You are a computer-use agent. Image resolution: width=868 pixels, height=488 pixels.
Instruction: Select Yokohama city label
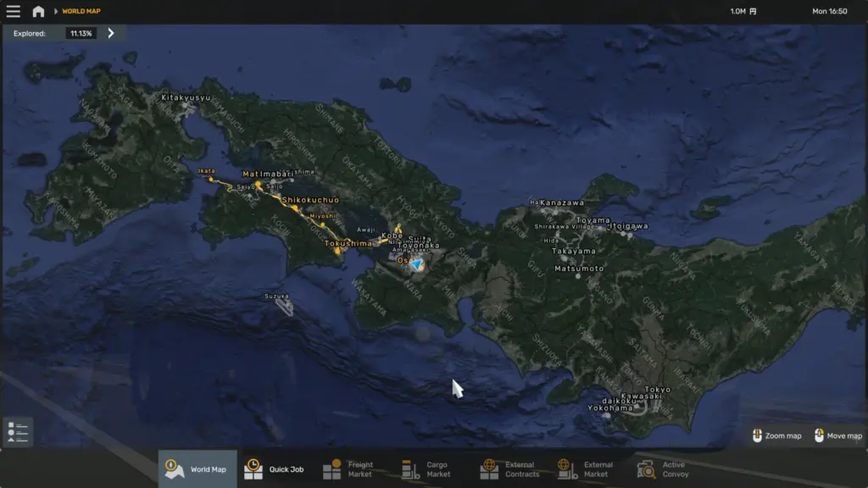[610, 408]
